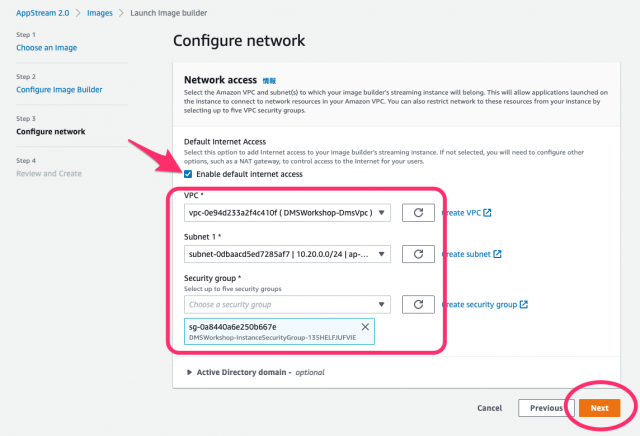Click the Network access info link
The height and width of the screenshot is (436, 640).
[x=269, y=81]
